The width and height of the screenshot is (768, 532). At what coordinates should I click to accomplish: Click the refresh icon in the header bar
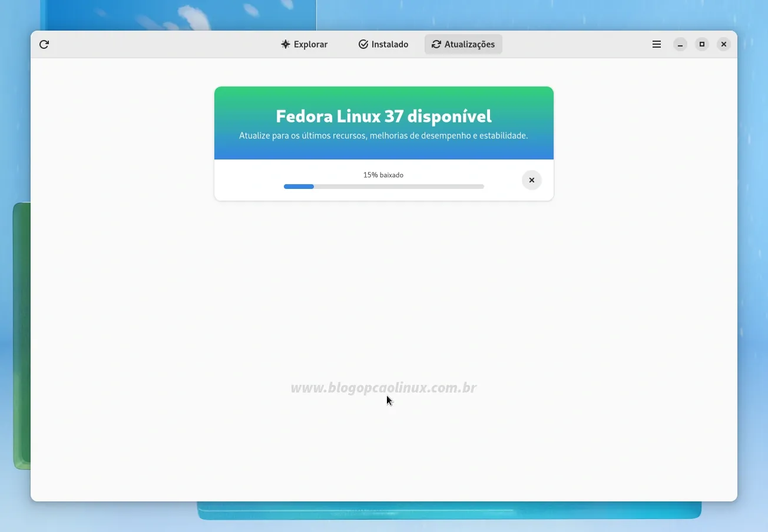point(44,44)
